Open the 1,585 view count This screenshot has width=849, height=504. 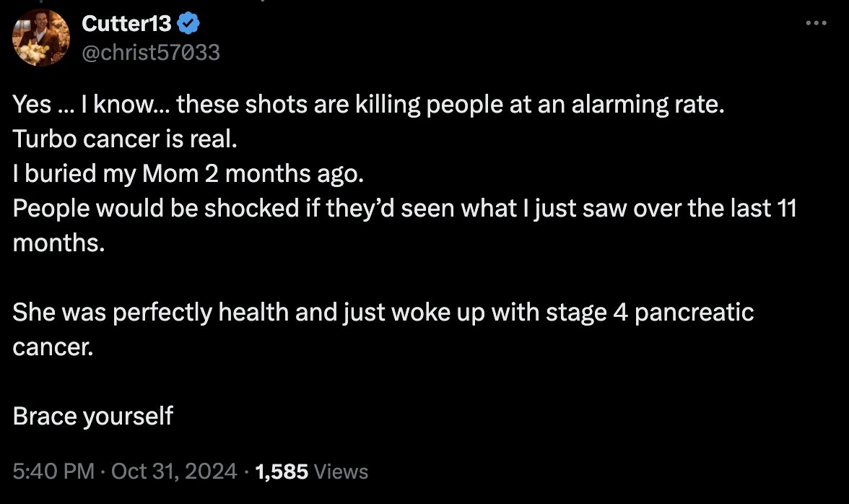pyautogui.click(x=282, y=472)
